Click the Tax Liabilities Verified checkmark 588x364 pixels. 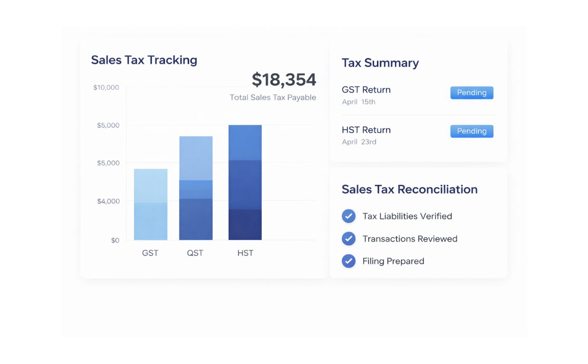[349, 216]
